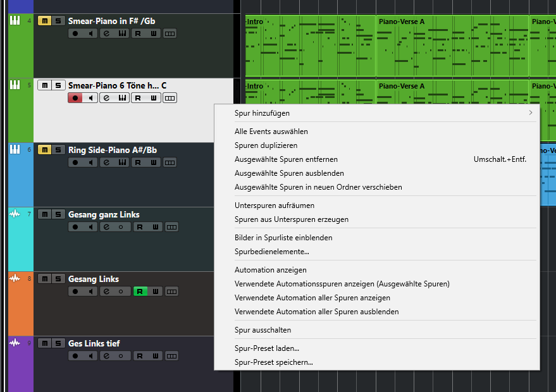Select Ausgewählte Spuren entfernen menu entry
The height and width of the screenshot is (392, 556).
click(286, 159)
